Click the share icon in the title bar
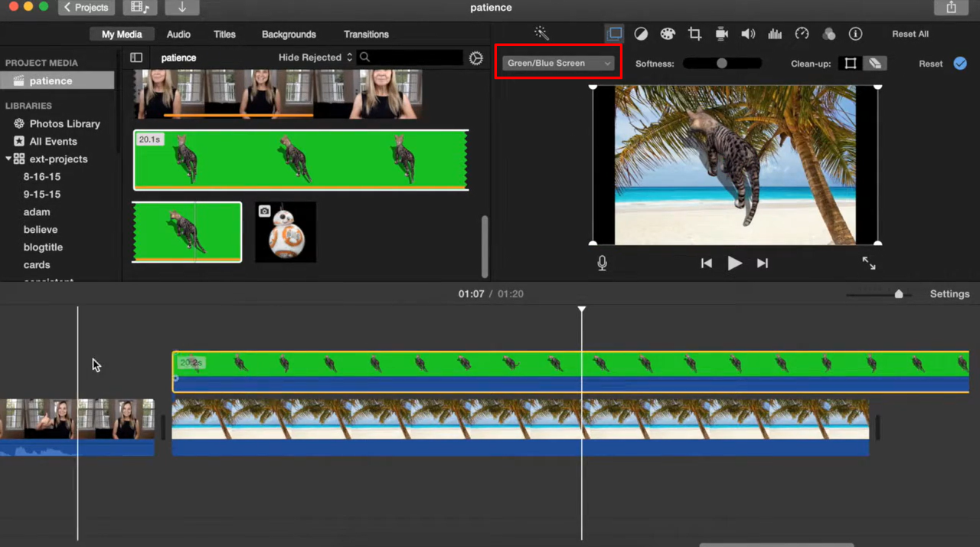This screenshot has width=980, height=547. pos(951,8)
